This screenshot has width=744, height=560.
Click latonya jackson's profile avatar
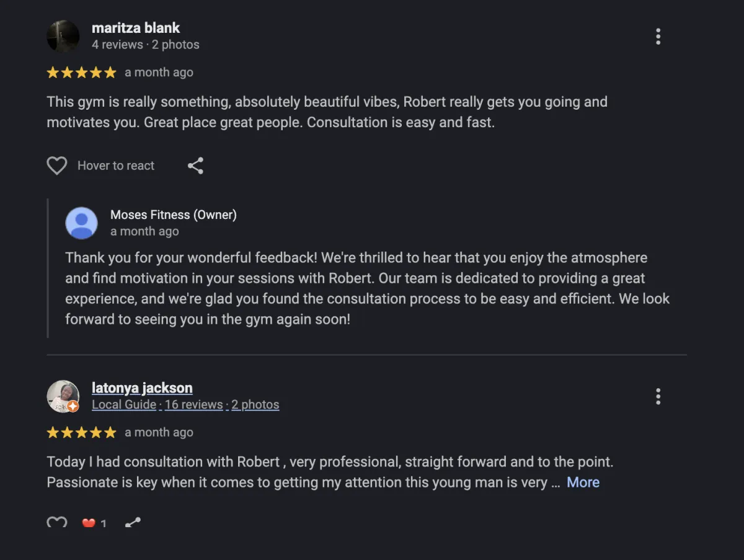point(63,396)
